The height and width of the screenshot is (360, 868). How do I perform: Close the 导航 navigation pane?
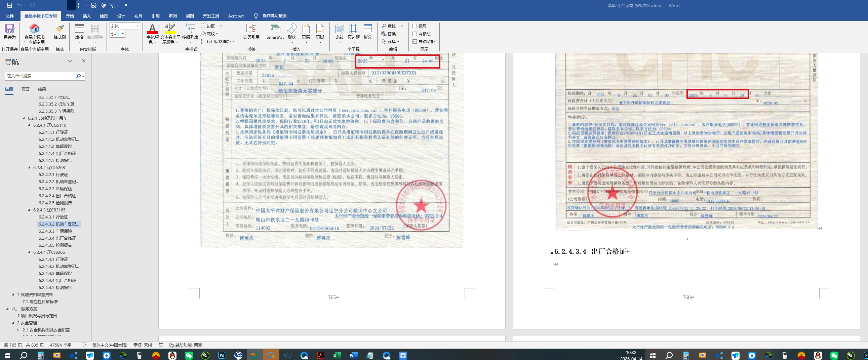pyautogui.click(x=84, y=61)
